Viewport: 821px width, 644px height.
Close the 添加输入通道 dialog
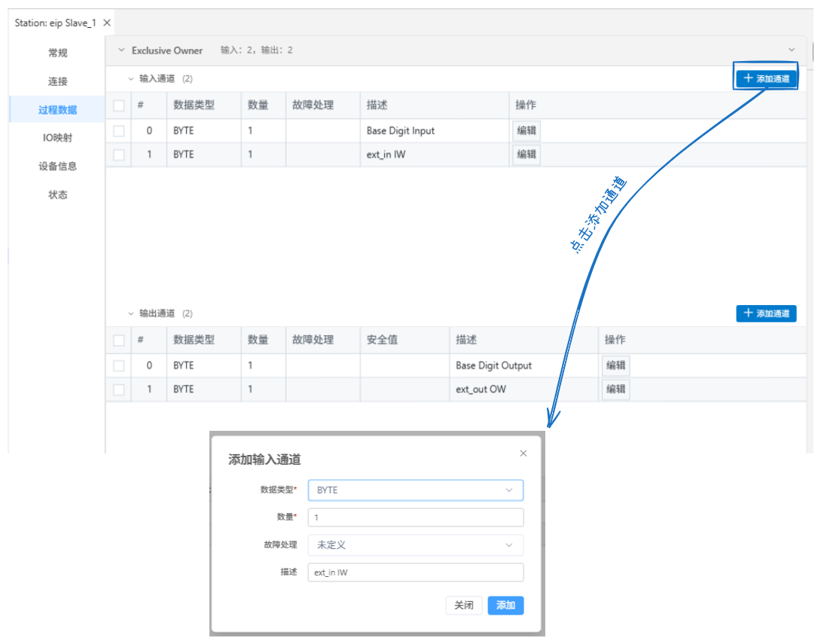(x=523, y=453)
